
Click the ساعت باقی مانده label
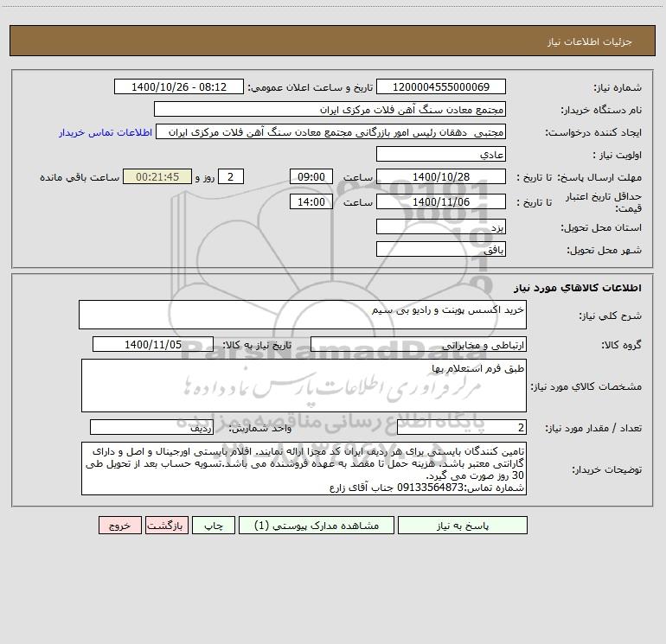click(x=80, y=177)
